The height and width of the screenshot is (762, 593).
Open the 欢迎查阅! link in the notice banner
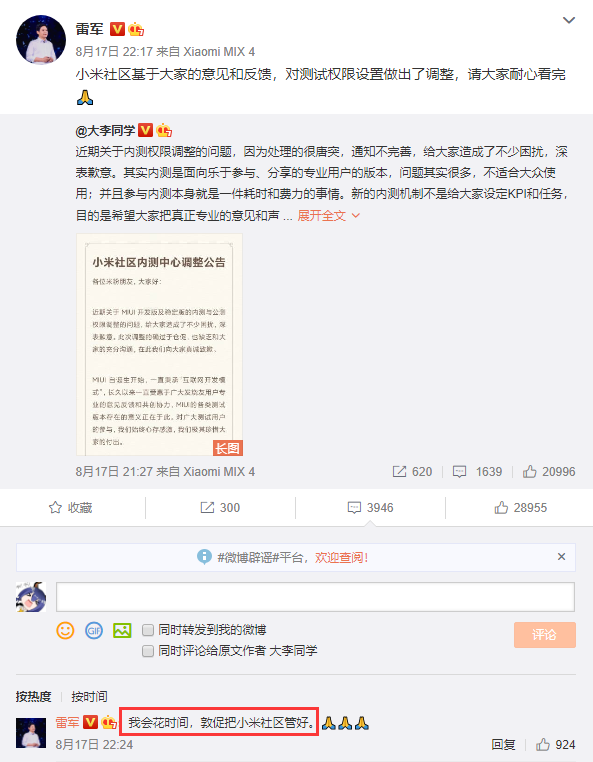click(x=341, y=557)
